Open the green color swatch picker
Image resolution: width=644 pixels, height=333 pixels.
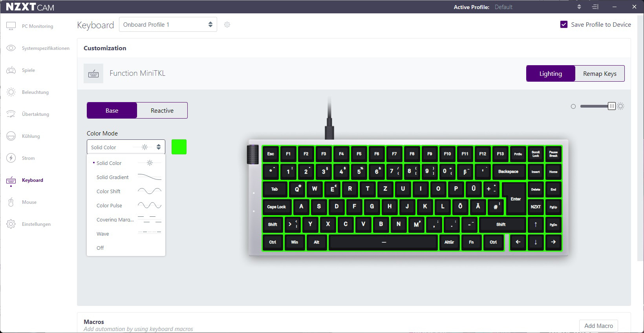click(179, 147)
